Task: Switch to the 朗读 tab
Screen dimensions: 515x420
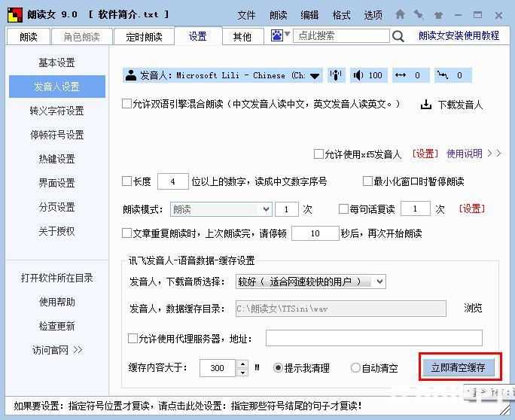Action: point(29,36)
